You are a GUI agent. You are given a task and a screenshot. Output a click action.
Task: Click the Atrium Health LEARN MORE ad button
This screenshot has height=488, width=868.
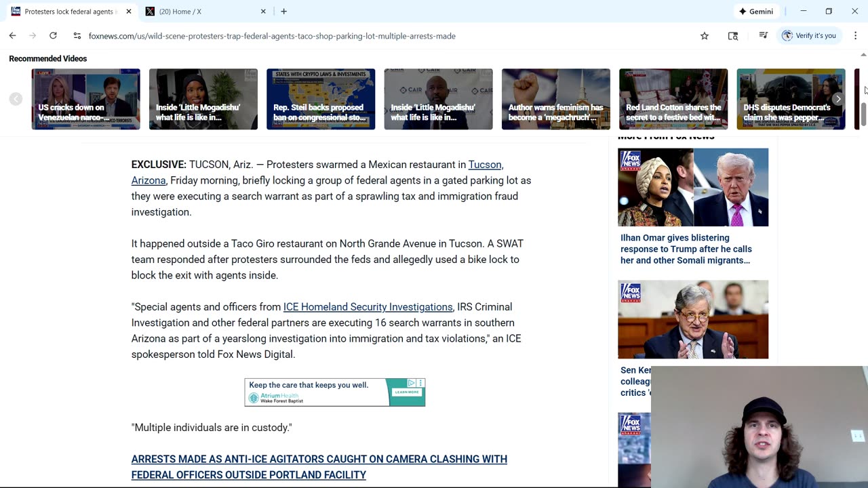click(407, 392)
